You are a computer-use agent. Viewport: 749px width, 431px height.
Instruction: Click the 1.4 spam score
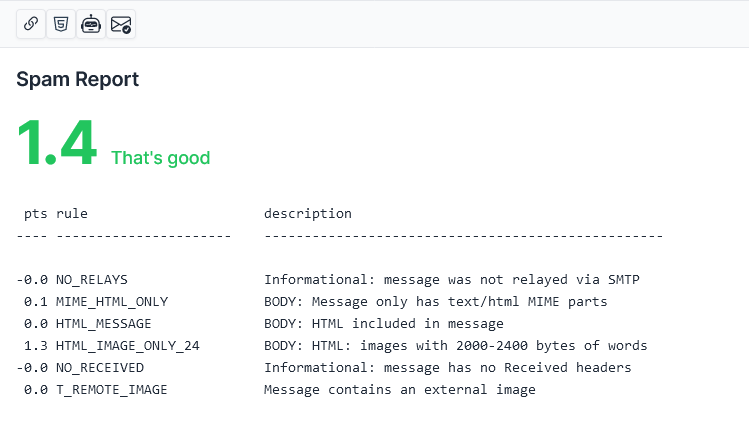(x=57, y=142)
